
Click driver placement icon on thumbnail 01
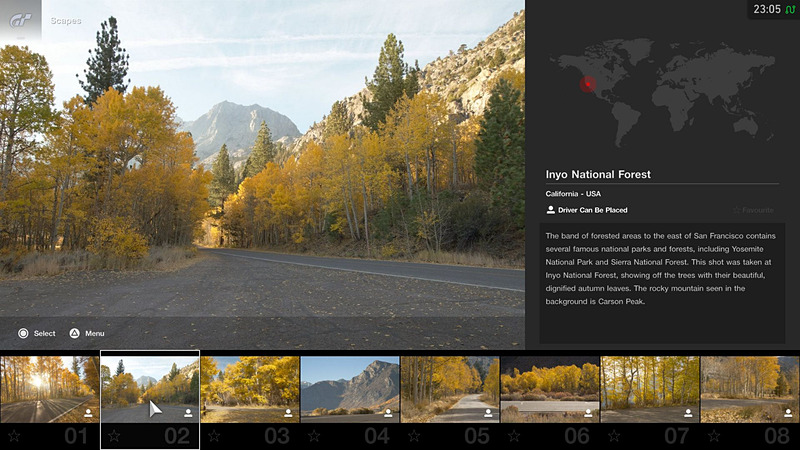tap(88, 413)
